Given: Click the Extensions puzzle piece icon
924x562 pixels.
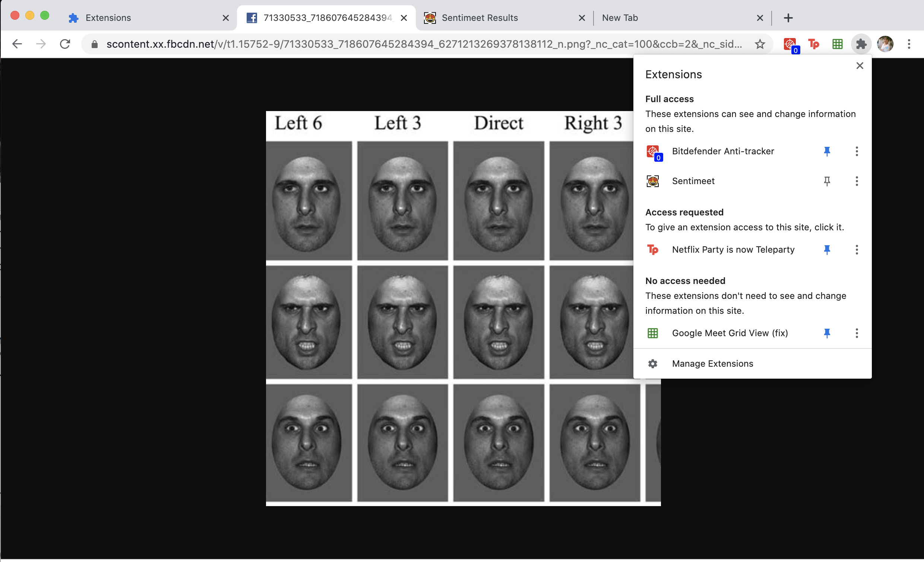Looking at the screenshot, I should 861,44.
